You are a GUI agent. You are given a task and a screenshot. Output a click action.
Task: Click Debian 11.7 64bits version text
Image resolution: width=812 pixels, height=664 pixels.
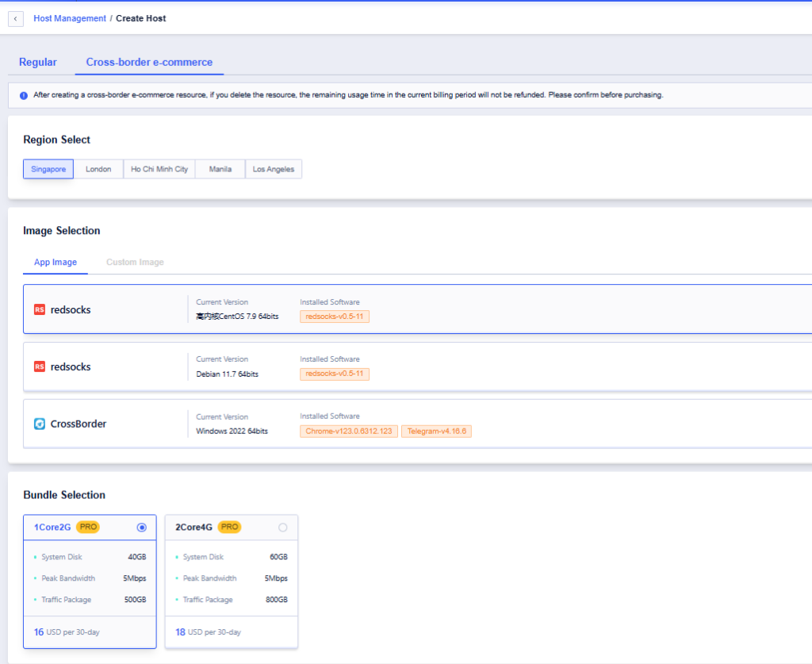point(228,374)
